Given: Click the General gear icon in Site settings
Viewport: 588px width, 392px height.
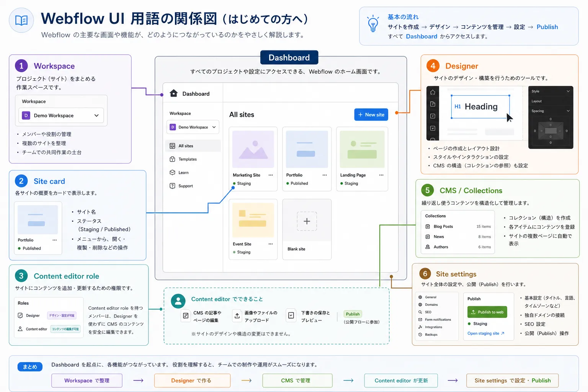Looking at the screenshot, I should (420, 297).
